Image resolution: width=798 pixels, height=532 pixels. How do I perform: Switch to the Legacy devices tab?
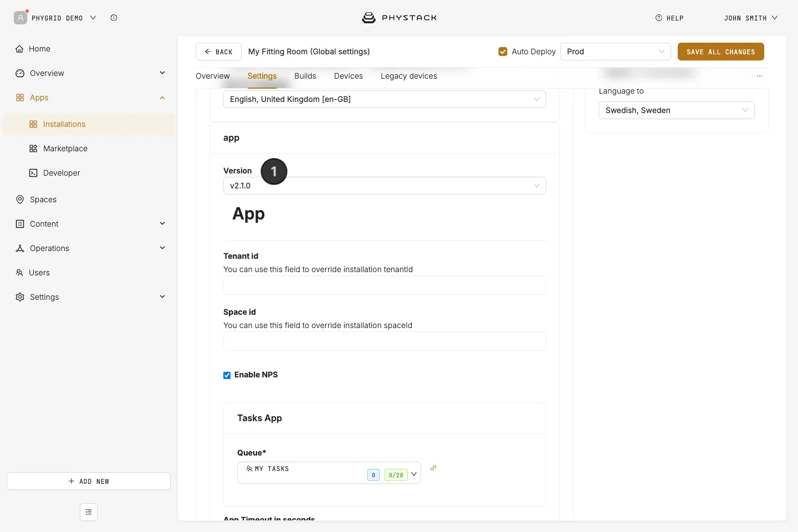coord(409,76)
